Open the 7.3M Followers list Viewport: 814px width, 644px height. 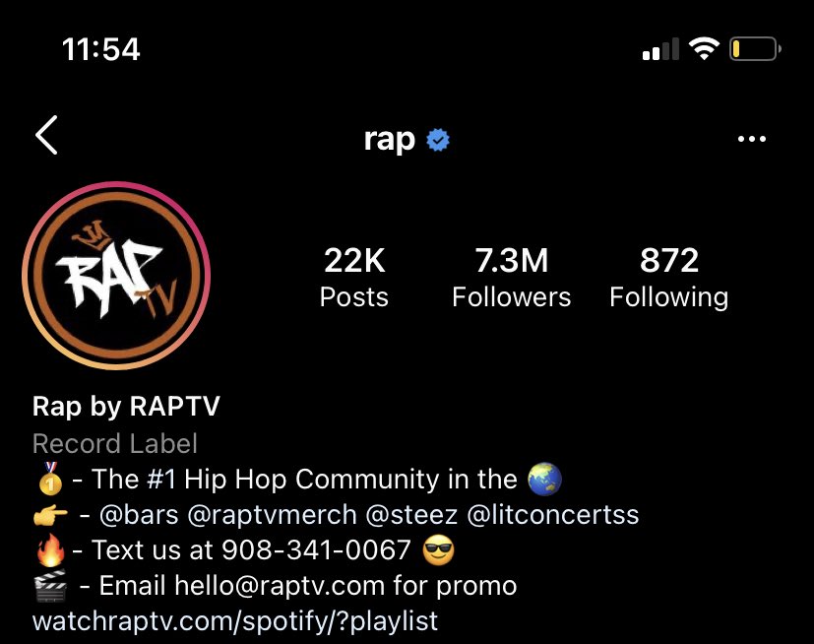tap(512, 278)
